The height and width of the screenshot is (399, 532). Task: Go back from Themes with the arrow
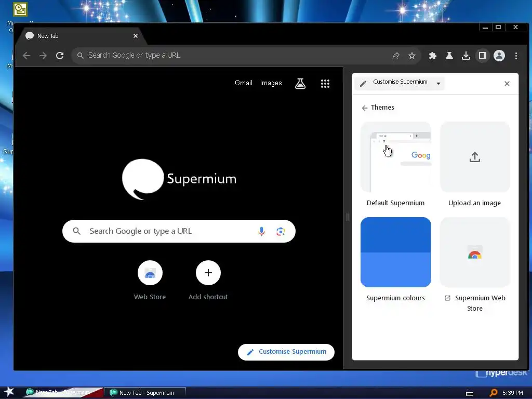click(365, 108)
